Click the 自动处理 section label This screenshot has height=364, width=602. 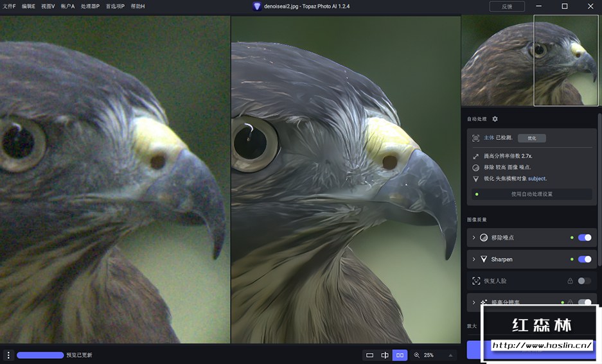click(x=477, y=119)
